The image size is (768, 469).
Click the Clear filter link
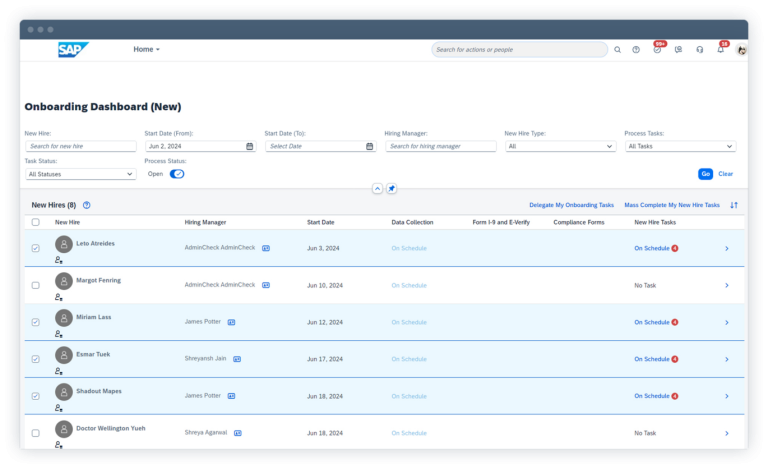pos(725,174)
